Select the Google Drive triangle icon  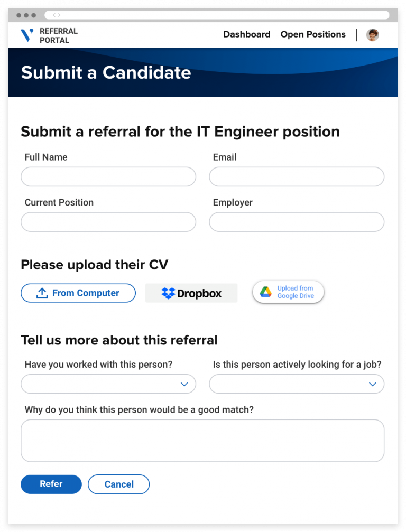pos(265,292)
